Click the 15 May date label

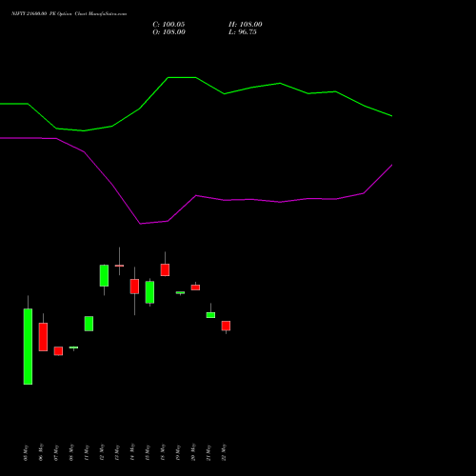click(x=148, y=452)
